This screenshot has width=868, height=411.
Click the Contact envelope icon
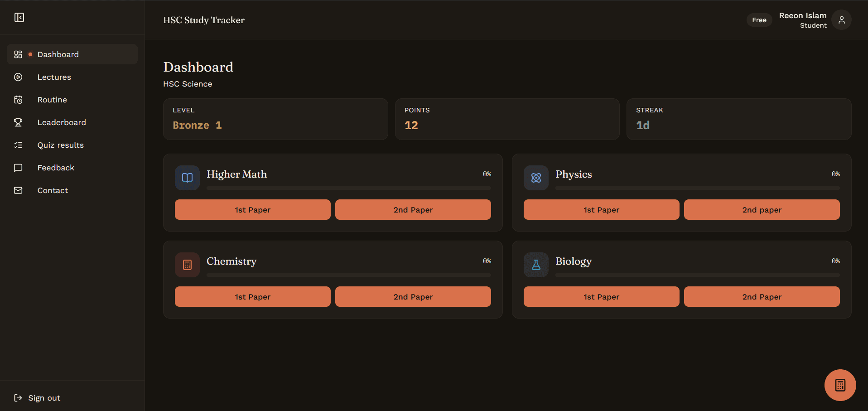(x=18, y=190)
